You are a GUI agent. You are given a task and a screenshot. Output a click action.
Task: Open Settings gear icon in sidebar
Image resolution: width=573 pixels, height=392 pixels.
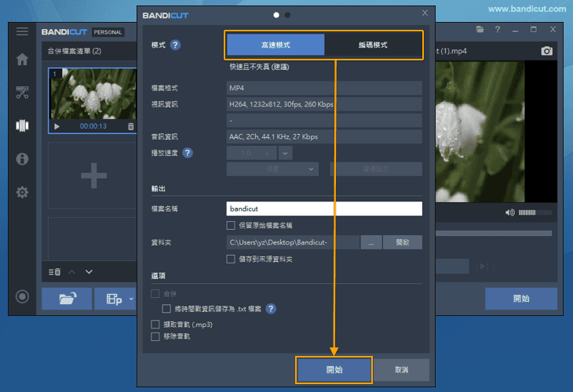(22, 192)
